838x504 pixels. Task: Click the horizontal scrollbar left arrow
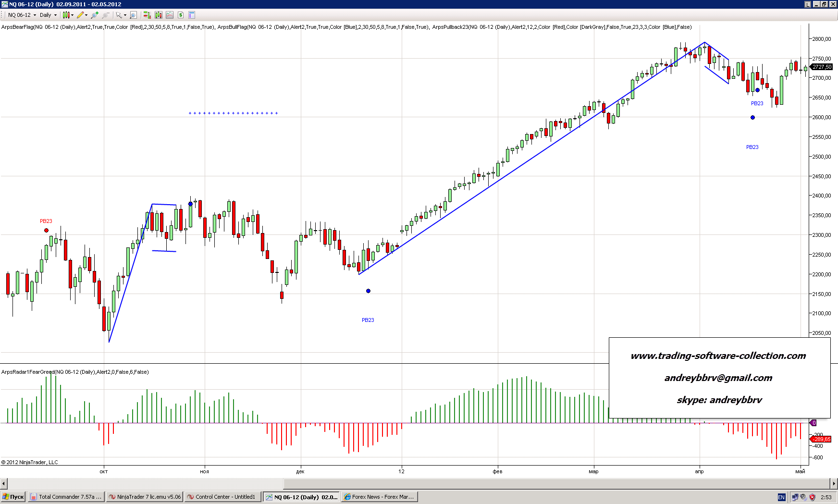point(4,483)
